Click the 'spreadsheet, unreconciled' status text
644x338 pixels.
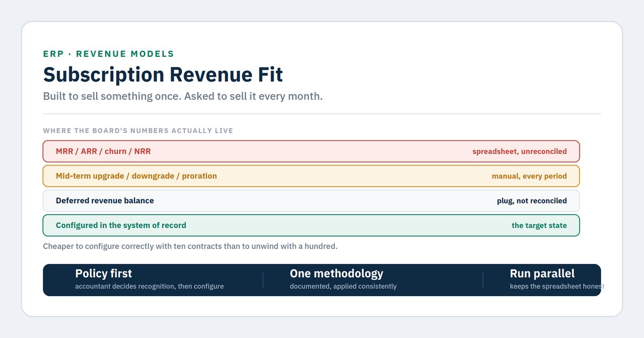(519, 151)
